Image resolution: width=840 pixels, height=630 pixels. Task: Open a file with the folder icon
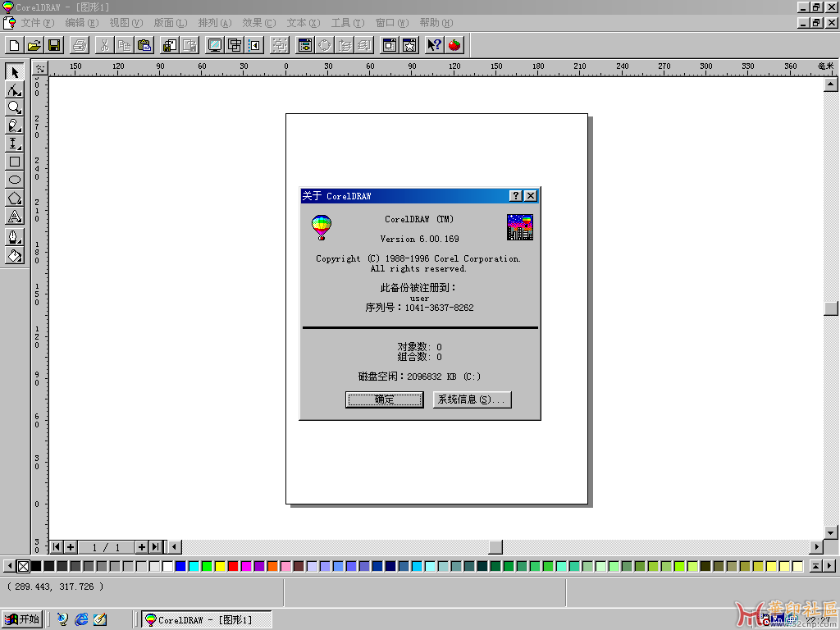pyautogui.click(x=34, y=46)
